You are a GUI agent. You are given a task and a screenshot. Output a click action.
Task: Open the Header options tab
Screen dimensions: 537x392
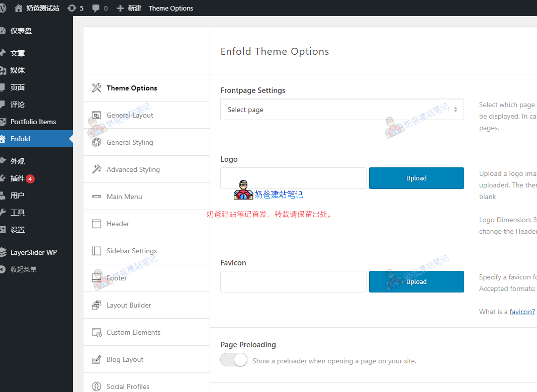(x=118, y=224)
